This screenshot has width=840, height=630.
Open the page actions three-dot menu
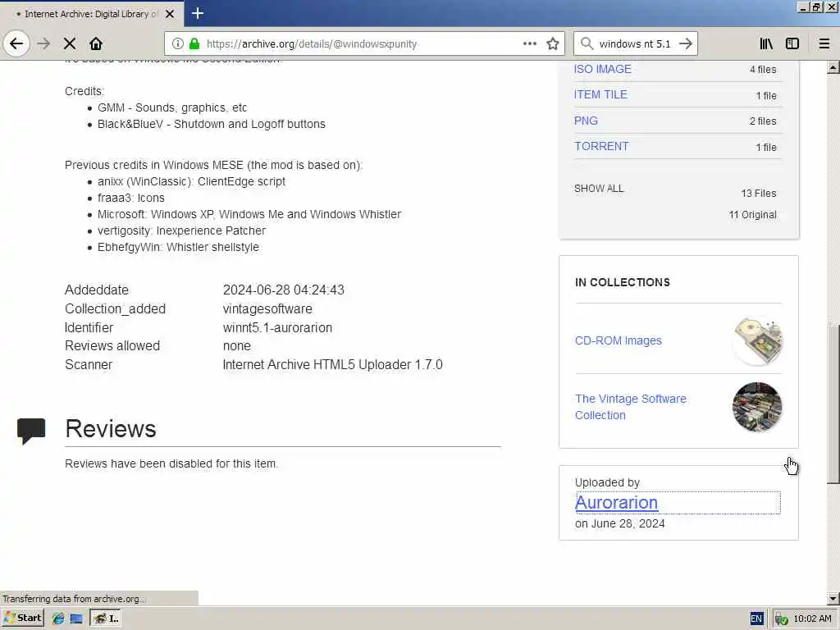tap(529, 43)
